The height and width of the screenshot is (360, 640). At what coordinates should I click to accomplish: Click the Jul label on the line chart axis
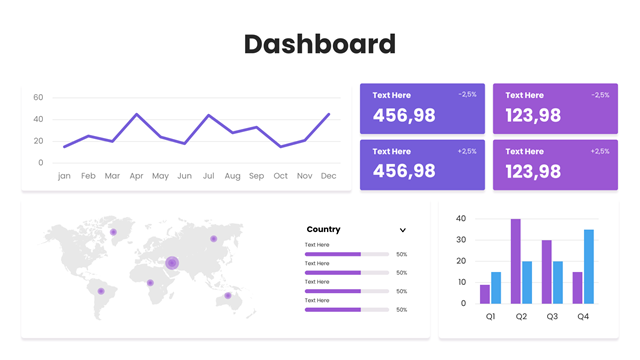pyautogui.click(x=209, y=176)
